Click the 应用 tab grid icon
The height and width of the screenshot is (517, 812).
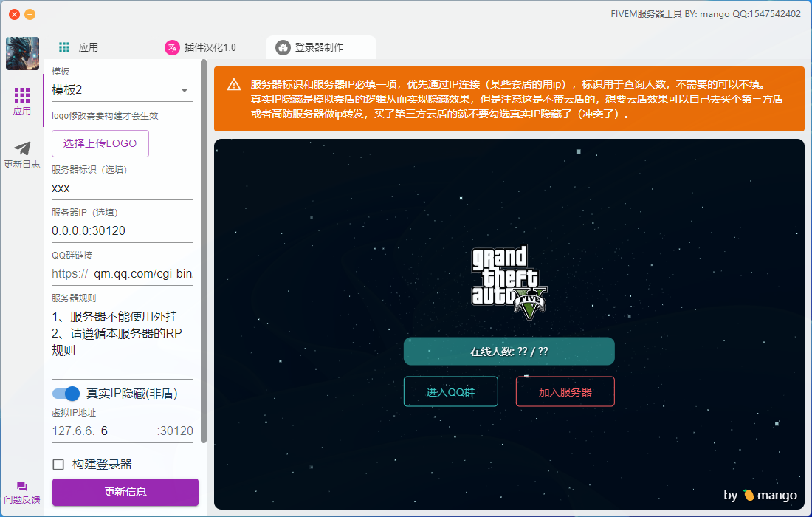64,48
